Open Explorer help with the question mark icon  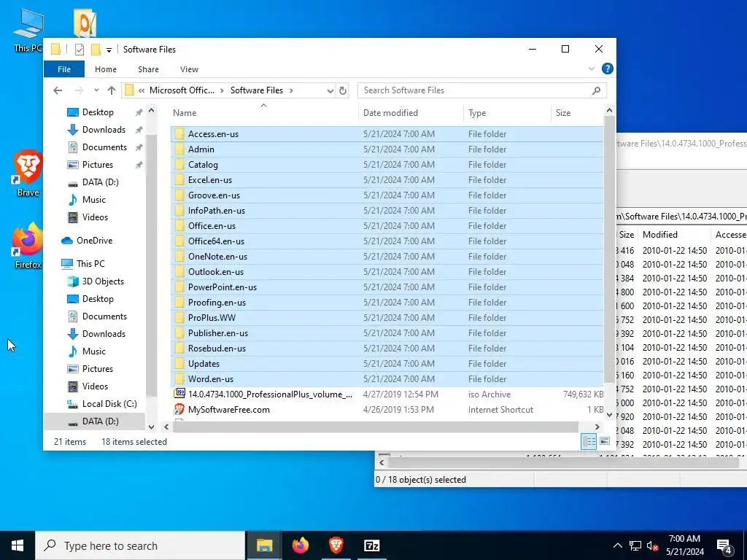click(x=608, y=69)
